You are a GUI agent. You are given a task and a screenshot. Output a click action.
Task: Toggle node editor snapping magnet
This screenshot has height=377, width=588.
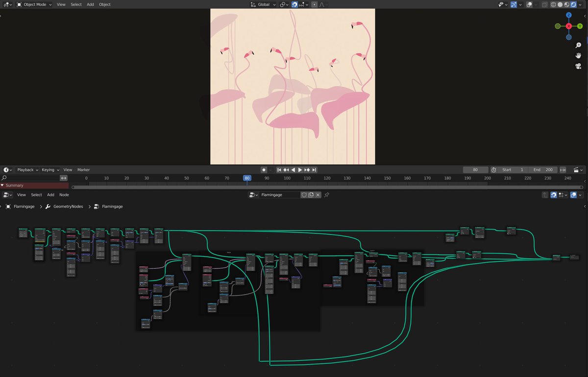(x=553, y=195)
